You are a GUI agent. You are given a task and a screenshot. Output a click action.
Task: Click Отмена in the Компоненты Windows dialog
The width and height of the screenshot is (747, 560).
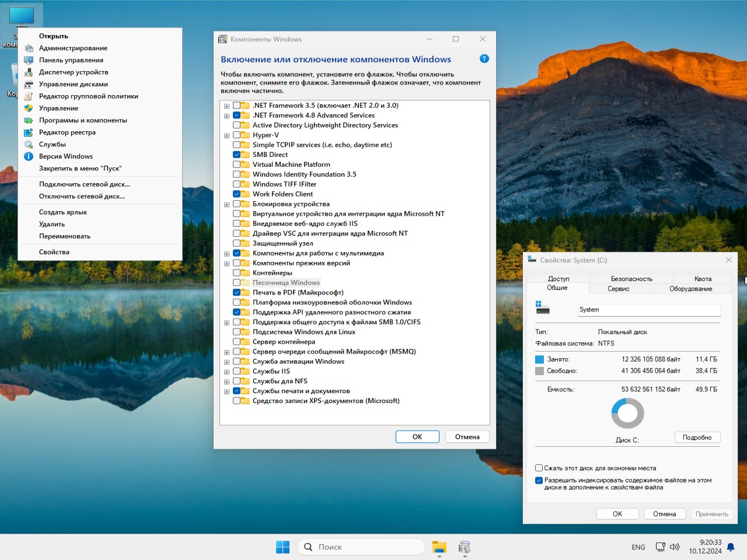(x=467, y=437)
